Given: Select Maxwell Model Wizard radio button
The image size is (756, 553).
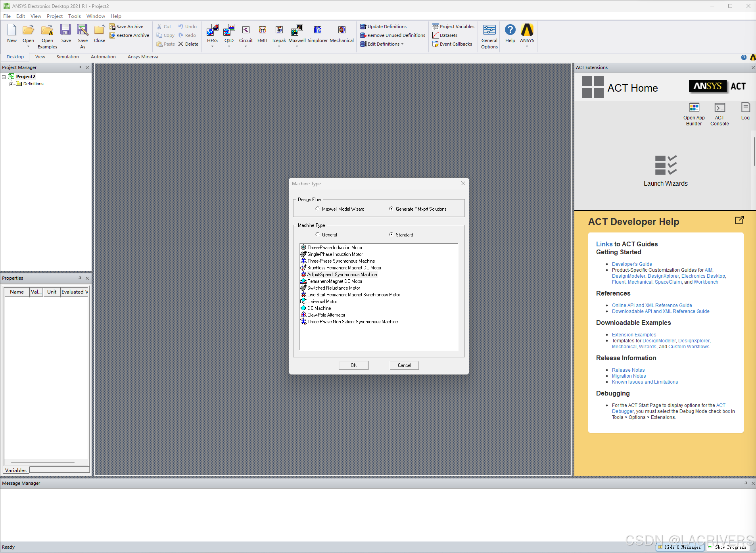Looking at the screenshot, I should point(317,209).
